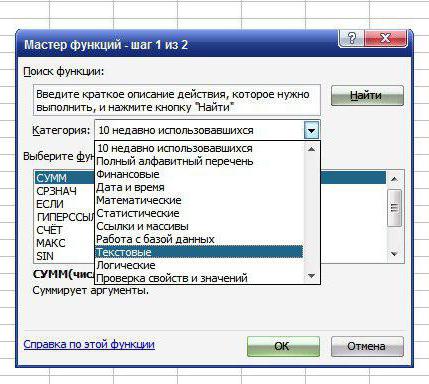The width and height of the screenshot is (429, 384).
Task: Click function list scroll up arrow
Action: (x=395, y=179)
